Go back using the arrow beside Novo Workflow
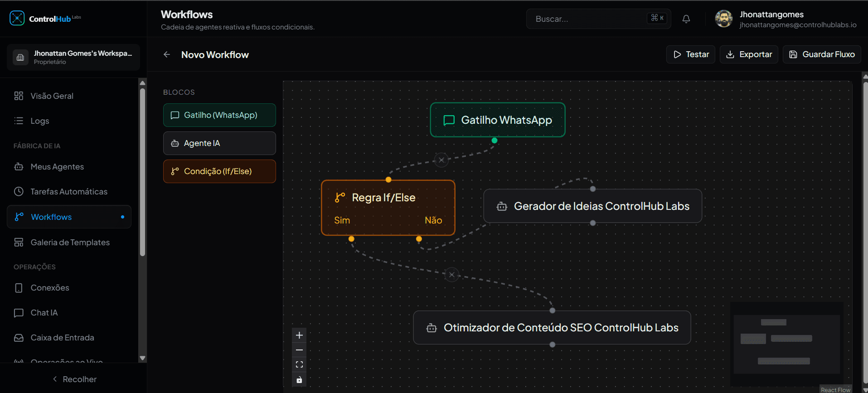Image resolution: width=868 pixels, height=393 pixels. (x=167, y=54)
